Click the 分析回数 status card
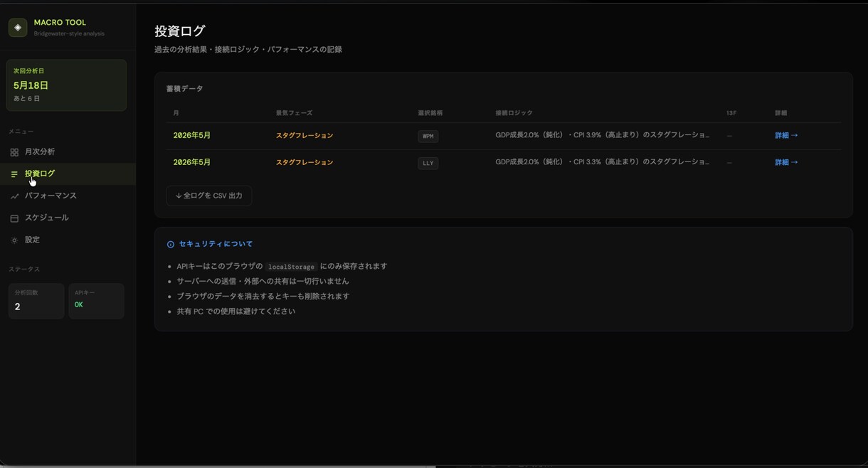868x468 pixels. [36, 301]
